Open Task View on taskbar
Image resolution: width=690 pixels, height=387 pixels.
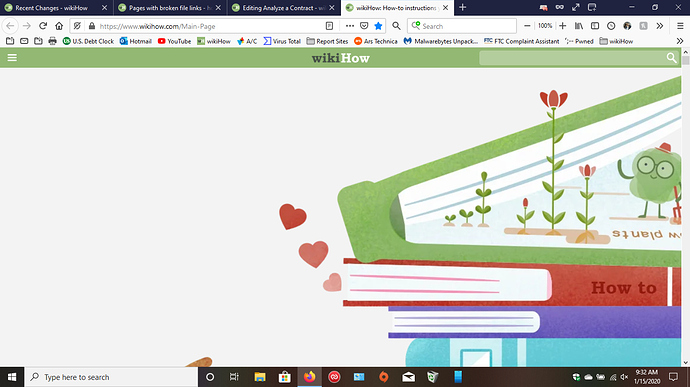click(x=234, y=377)
